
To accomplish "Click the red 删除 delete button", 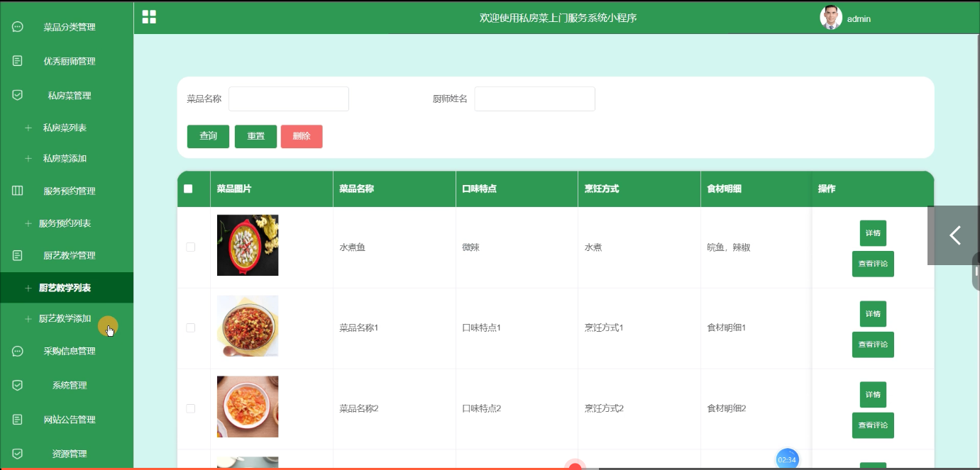I will (302, 136).
